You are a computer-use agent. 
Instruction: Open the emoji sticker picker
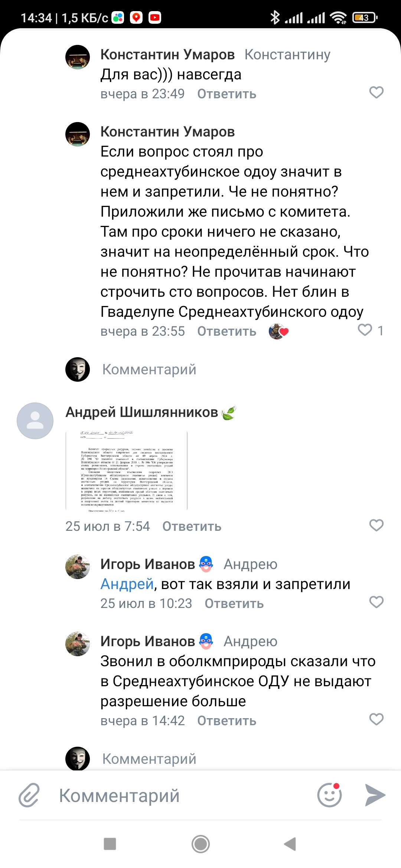pyautogui.click(x=329, y=795)
